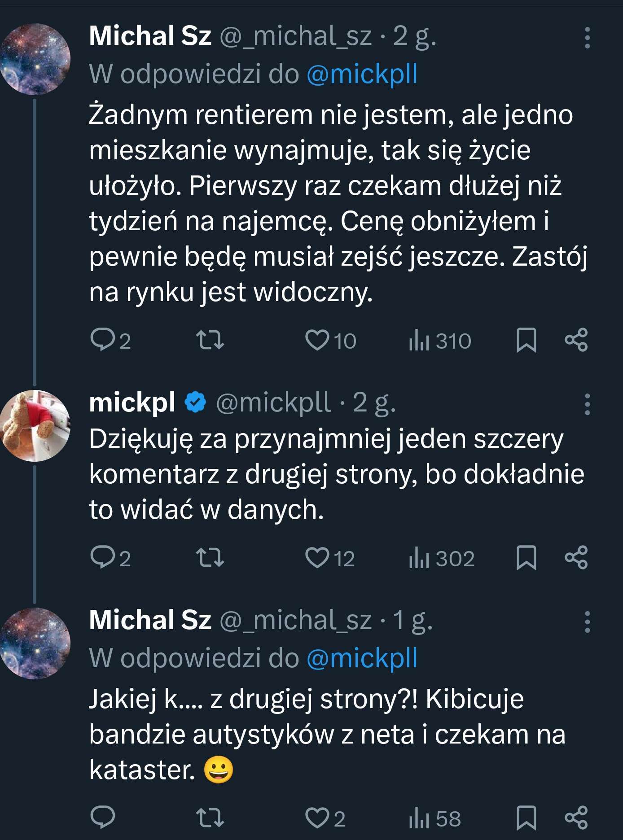The image size is (623, 840).
Task: Open mickpl teddy bear profile picture
Action: point(35,425)
